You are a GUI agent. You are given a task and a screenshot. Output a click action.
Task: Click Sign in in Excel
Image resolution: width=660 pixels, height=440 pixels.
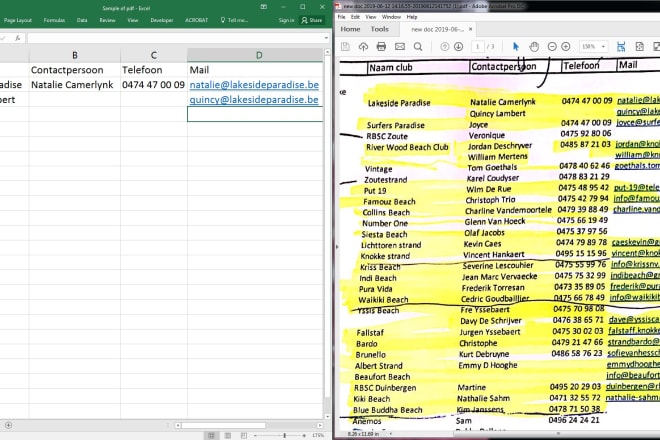tap(286, 20)
